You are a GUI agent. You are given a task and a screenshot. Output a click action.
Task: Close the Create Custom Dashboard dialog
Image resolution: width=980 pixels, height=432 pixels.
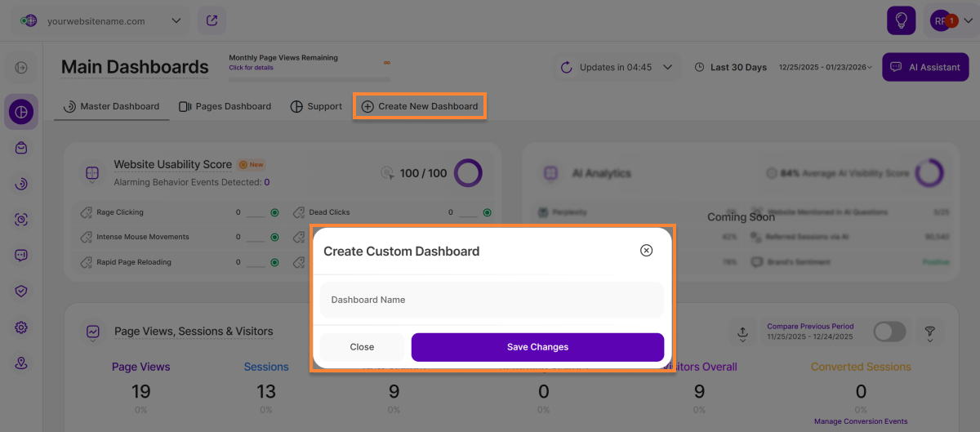click(x=646, y=251)
